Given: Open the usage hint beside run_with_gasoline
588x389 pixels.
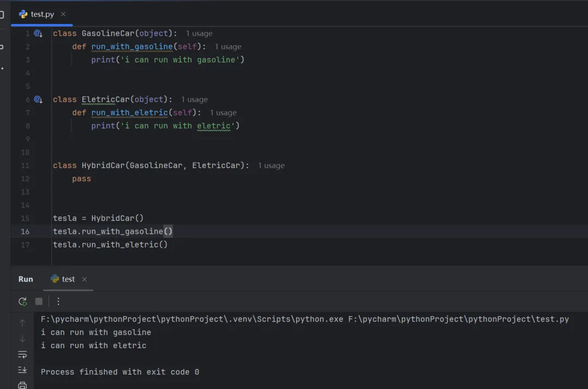Looking at the screenshot, I should (228, 47).
